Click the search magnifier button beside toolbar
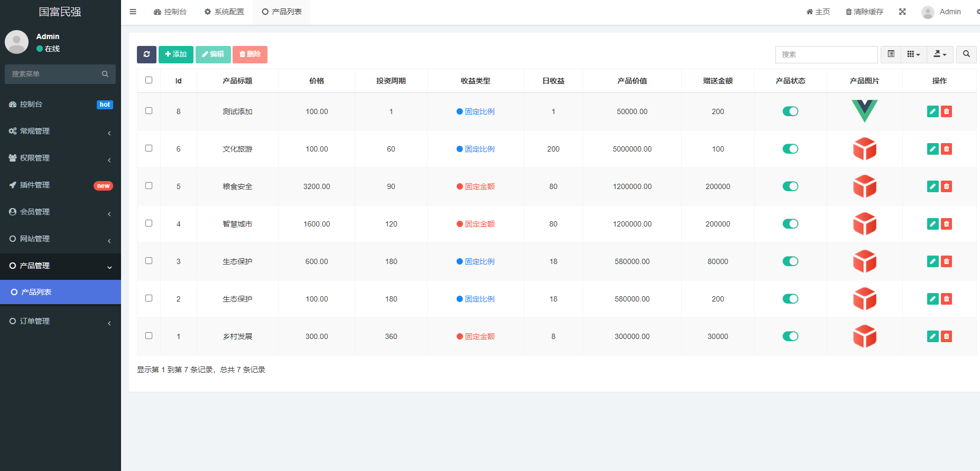Screen dimensions: 980x471 [966, 54]
